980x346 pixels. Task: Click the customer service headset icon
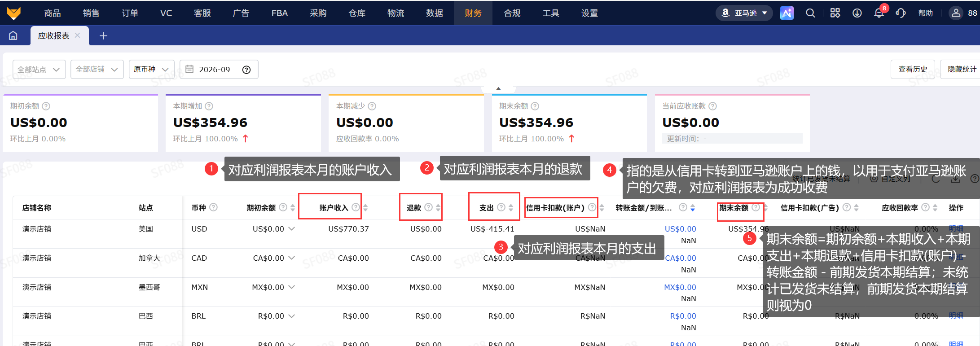(x=901, y=13)
